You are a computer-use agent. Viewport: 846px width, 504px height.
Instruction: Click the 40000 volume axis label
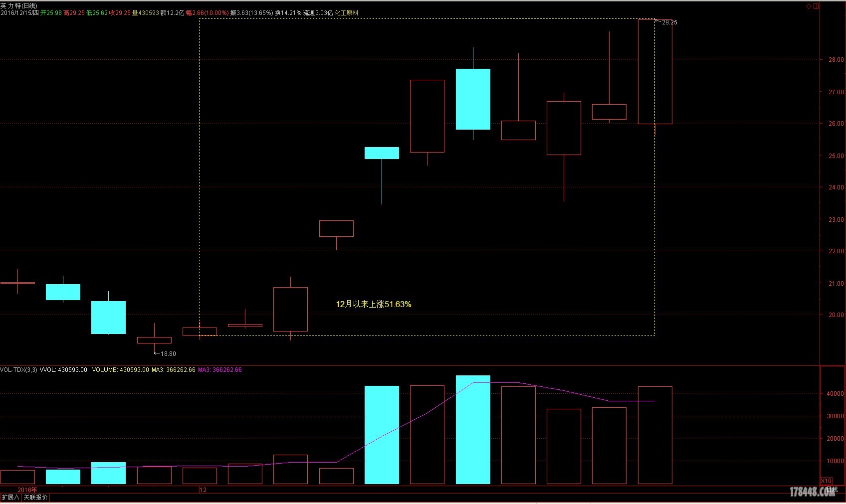coord(835,394)
